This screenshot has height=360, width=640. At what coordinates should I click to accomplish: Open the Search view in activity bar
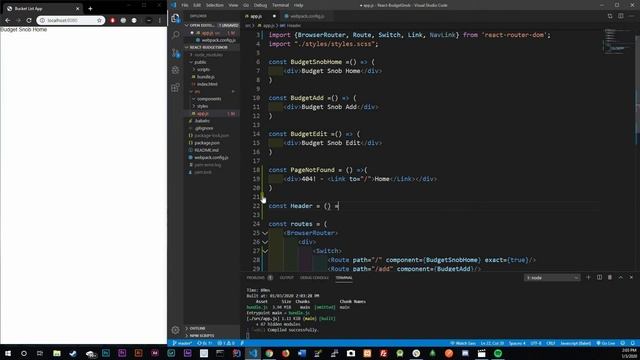[176, 35]
